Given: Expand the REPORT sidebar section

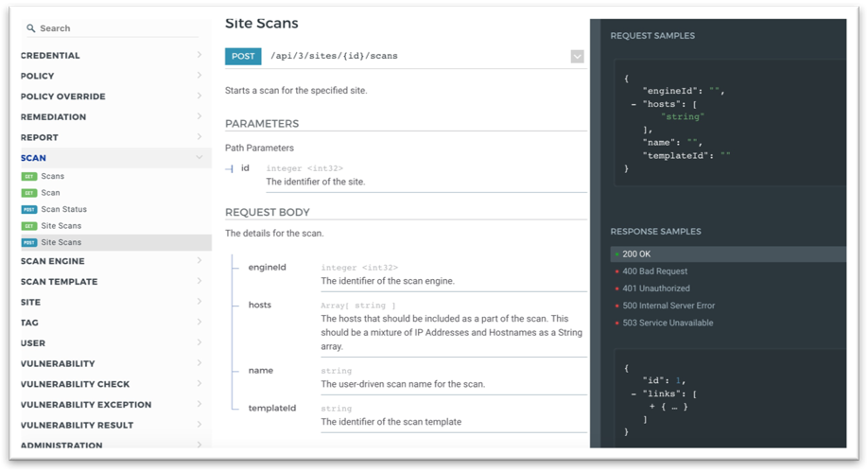Looking at the screenshot, I should coord(200,137).
